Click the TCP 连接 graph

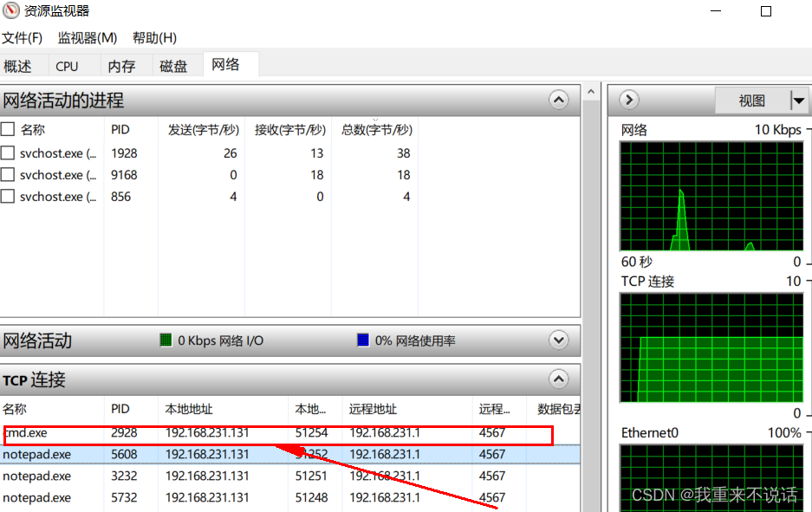[711, 347]
